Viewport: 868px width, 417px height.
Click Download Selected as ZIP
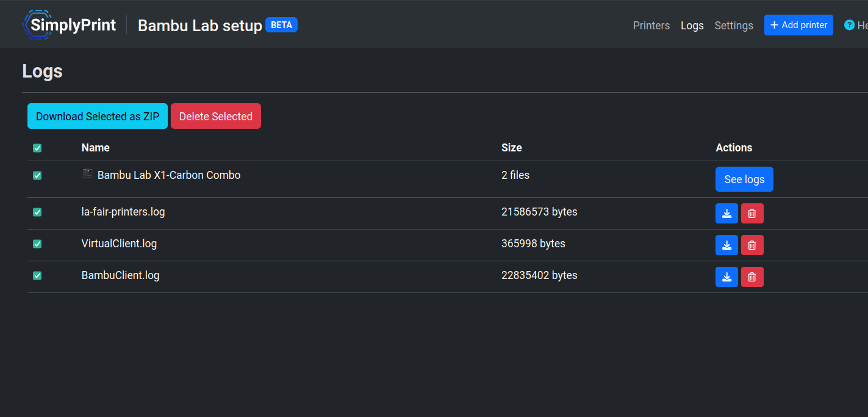pyautogui.click(x=98, y=116)
